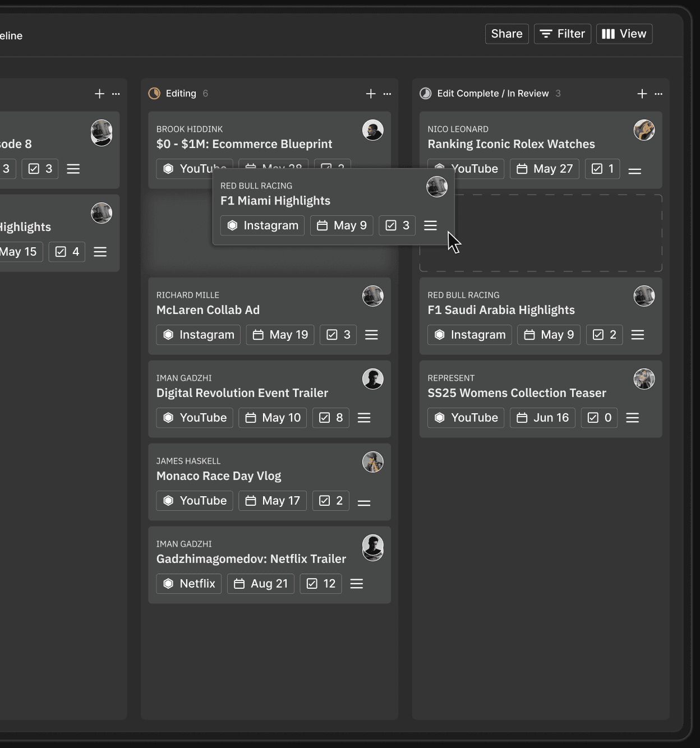Click YouTube tag on SS25 Womens Collection
Image resolution: width=700 pixels, height=748 pixels.
tap(466, 418)
